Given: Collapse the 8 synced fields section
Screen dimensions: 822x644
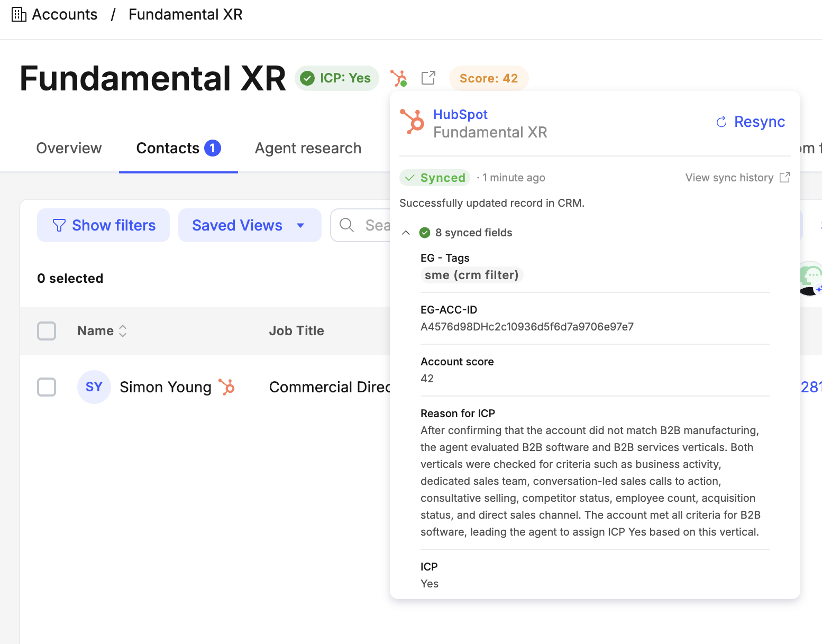Looking at the screenshot, I should [x=406, y=233].
